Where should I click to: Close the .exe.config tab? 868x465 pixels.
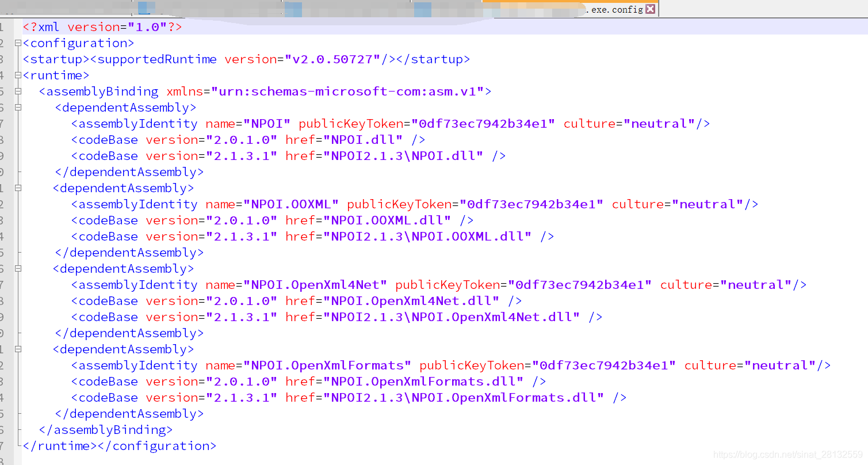(x=650, y=9)
